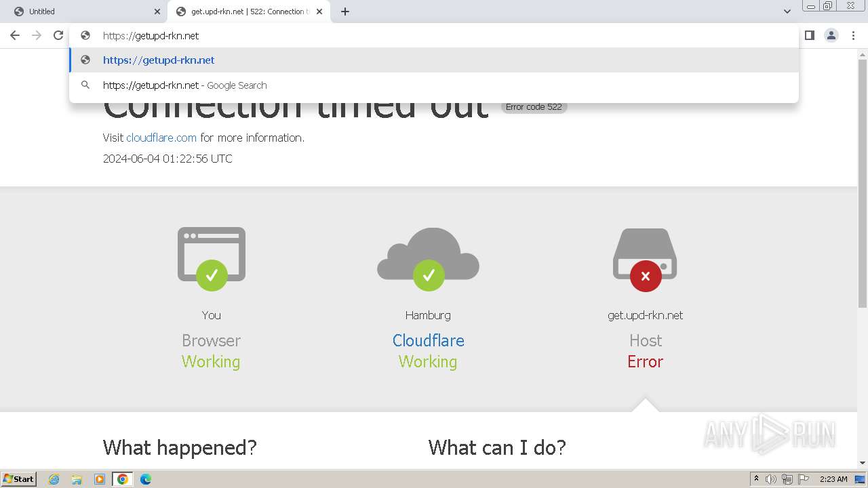Open a new tab with the plus button
Image resolution: width=868 pixels, height=488 pixels.
click(345, 12)
